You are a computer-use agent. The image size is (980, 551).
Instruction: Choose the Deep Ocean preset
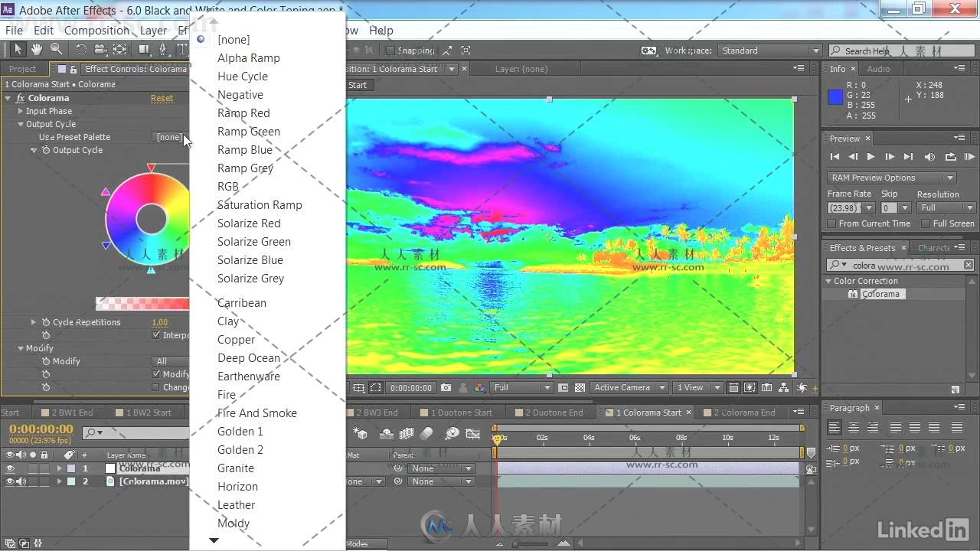(249, 357)
